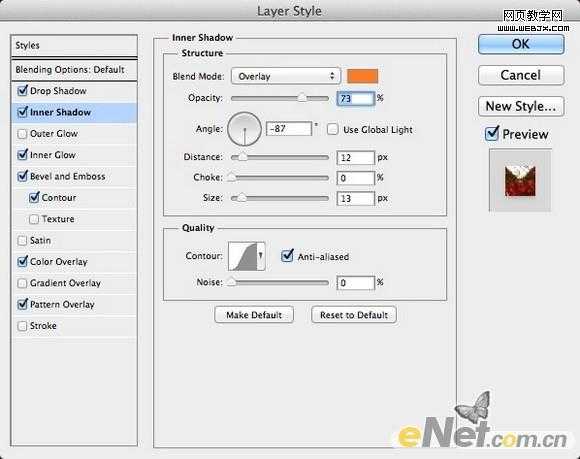Open the Blend Mode Overlay dropdown
The width and height of the screenshot is (580, 459).
(x=286, y=76)
